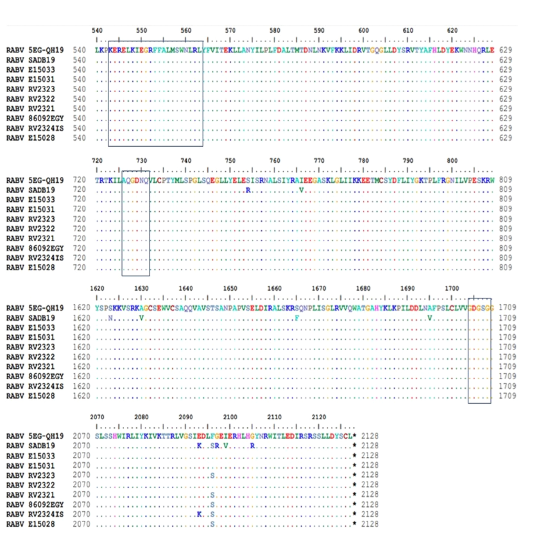The image size is (533, 539).
Task: Select RABV 86092EGY label in block 1620
Action: point(35,376)
